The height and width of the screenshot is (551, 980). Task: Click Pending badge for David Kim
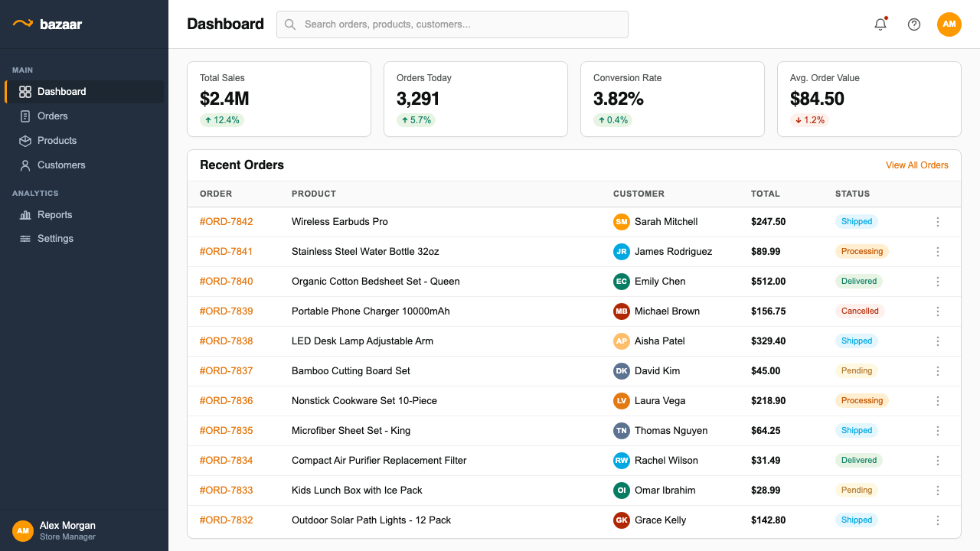(x=857, y=371)
